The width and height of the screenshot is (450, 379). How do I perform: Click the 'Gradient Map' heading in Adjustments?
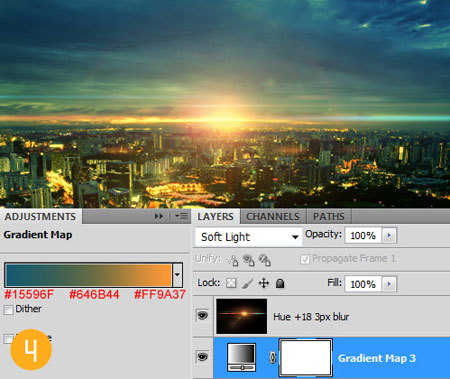[x=38, y=235]
